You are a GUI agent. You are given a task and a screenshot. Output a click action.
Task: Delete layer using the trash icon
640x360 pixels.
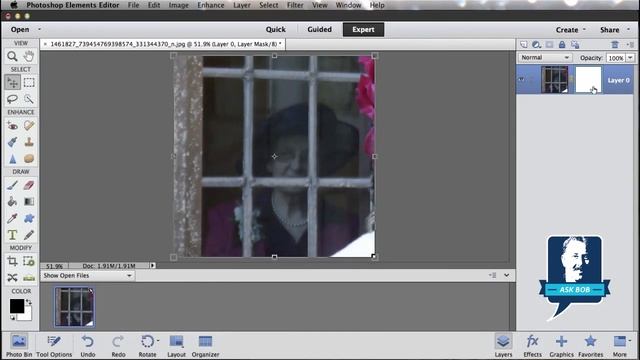tap(615, 44)
